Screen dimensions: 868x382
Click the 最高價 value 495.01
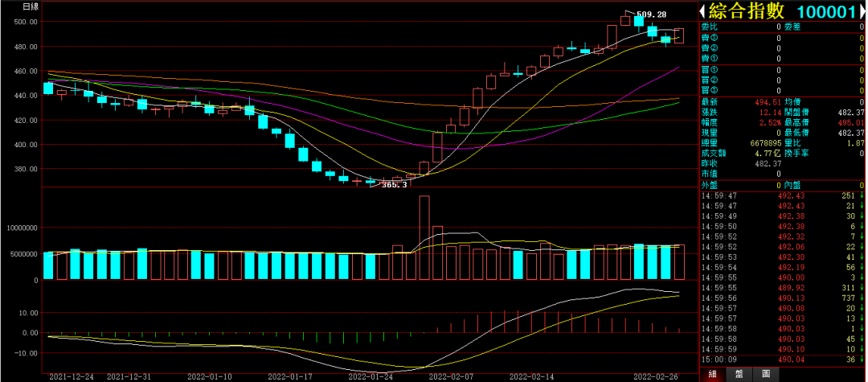coord(850,123)
